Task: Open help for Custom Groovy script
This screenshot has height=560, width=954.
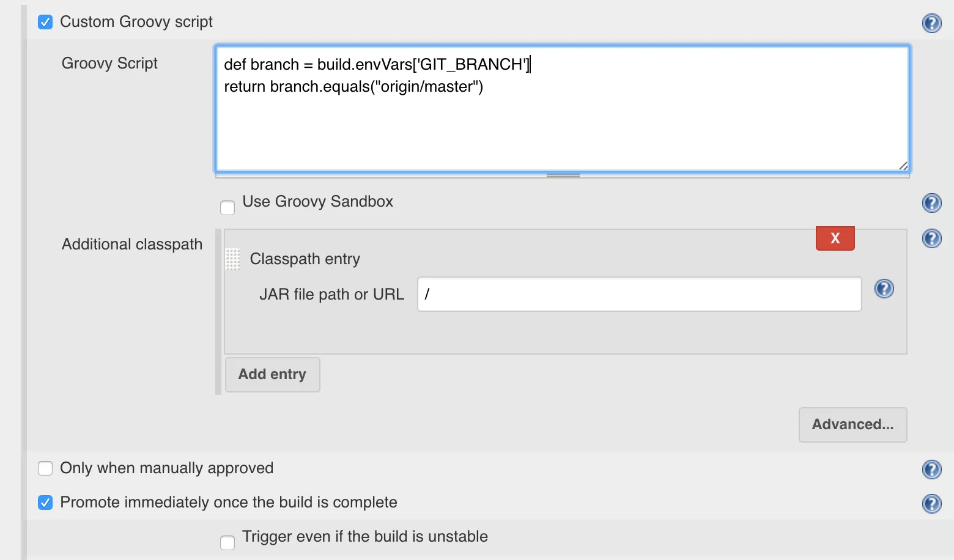Action: coord(931,23)
